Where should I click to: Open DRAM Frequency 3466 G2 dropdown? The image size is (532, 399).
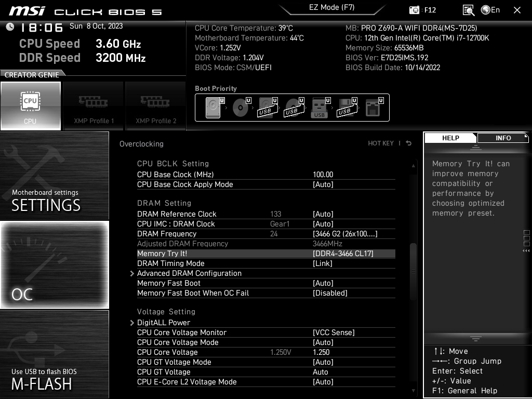pos(345,233)
